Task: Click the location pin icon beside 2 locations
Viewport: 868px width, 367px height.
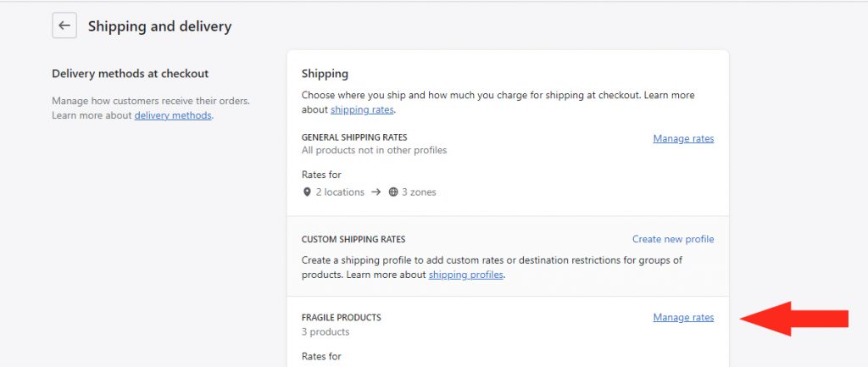Action: [307, 192]
